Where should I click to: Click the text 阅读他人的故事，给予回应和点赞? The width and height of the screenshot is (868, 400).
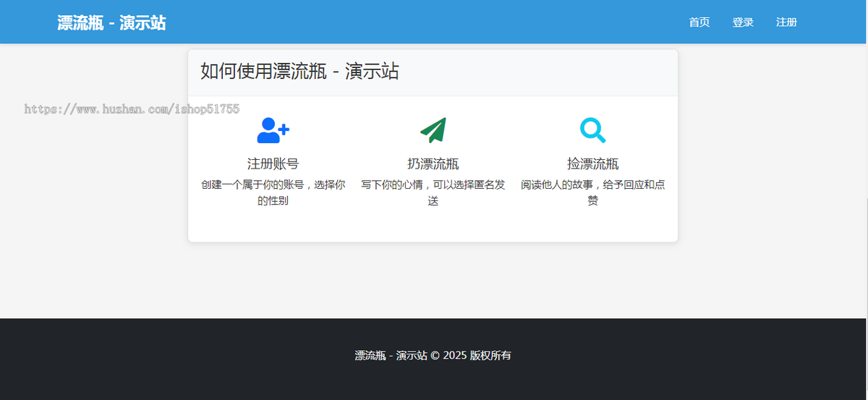pos(593,192)
